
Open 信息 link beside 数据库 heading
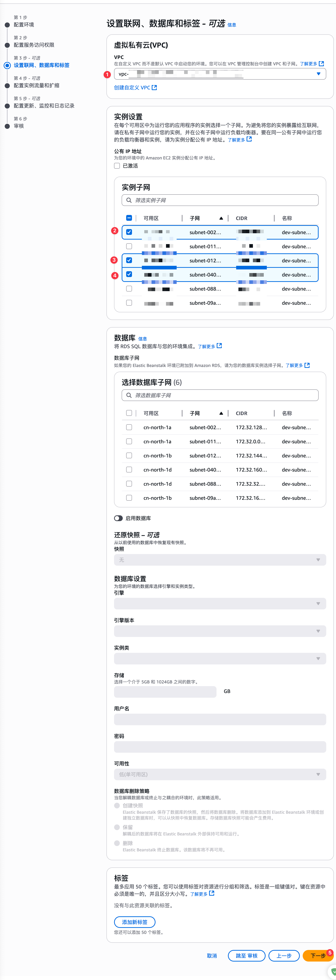pyautogui.click(x=142, y=339)
